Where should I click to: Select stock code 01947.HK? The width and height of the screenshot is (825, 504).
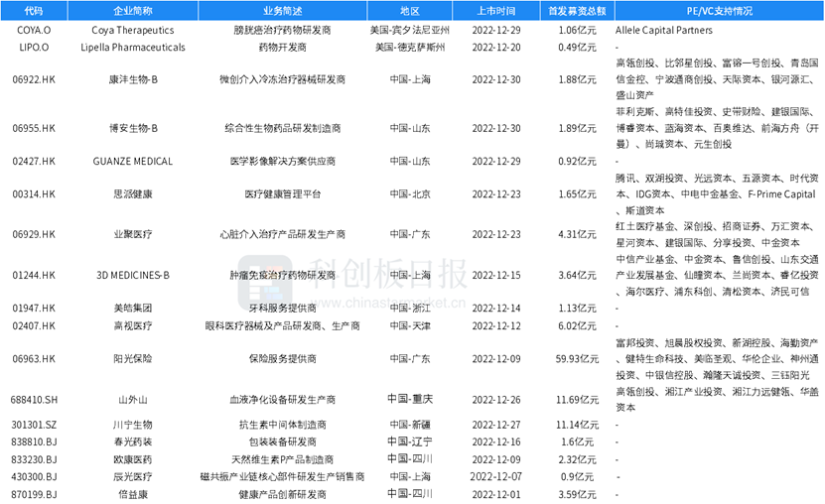(34, 308)
